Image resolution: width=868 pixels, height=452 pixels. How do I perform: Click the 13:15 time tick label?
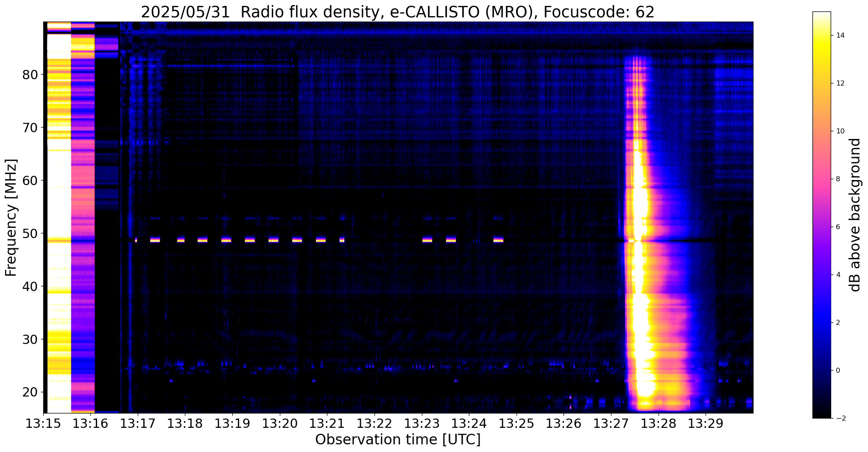point(43,423)
